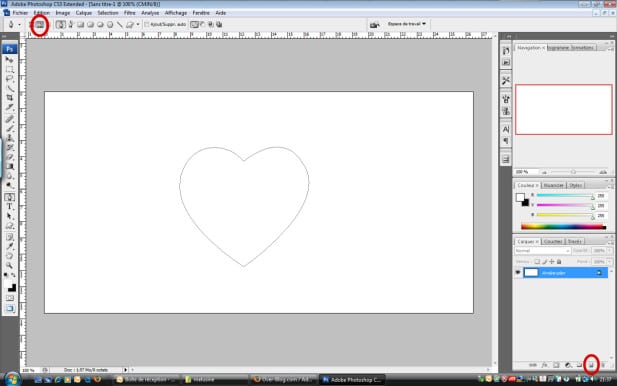Select the Gradient tool

pyautogui.click(x=9, y=166)
